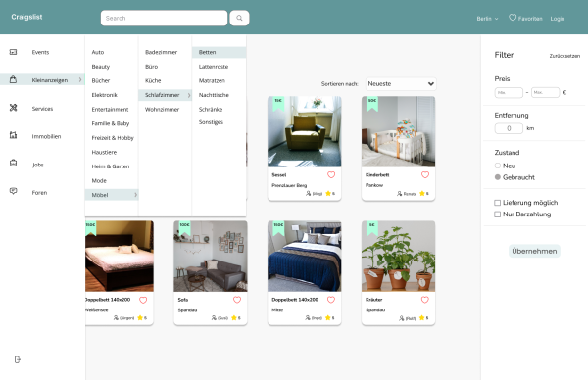Screen dimensions: 588x380
Task: Open Favoriten heart icon in header
Action: [513, 18]
